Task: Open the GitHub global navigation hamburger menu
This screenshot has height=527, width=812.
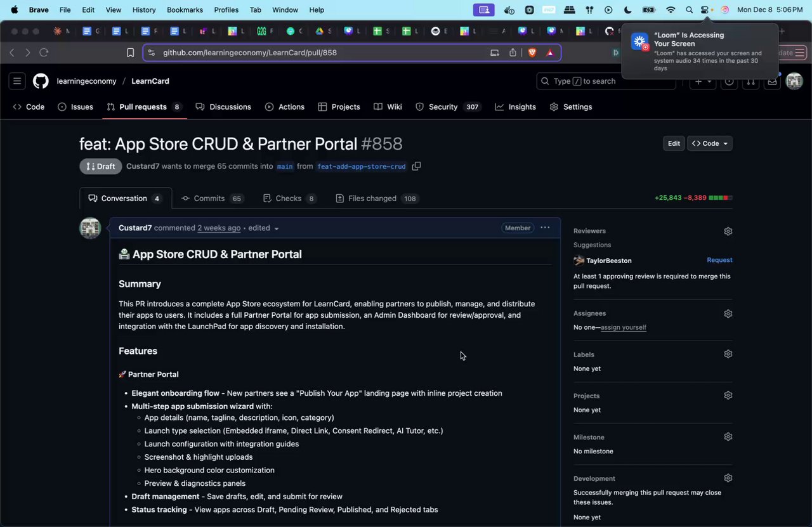Action: pos(17,81)
